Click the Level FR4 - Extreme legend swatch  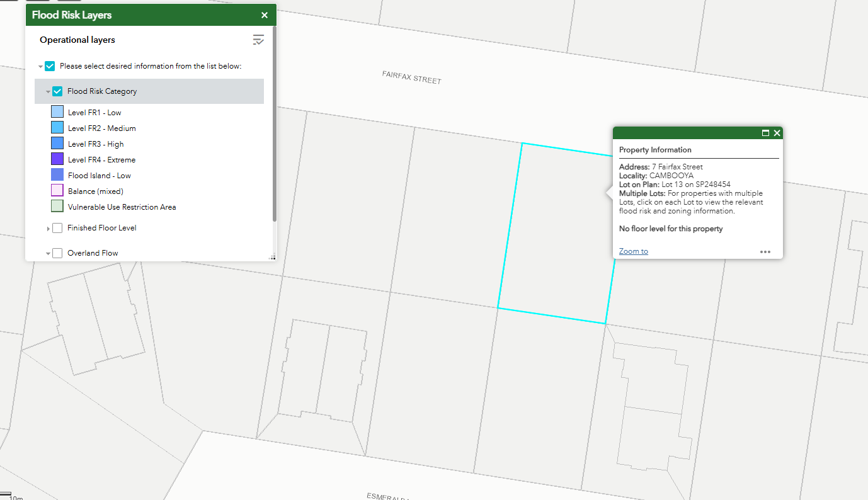point(57,159)
